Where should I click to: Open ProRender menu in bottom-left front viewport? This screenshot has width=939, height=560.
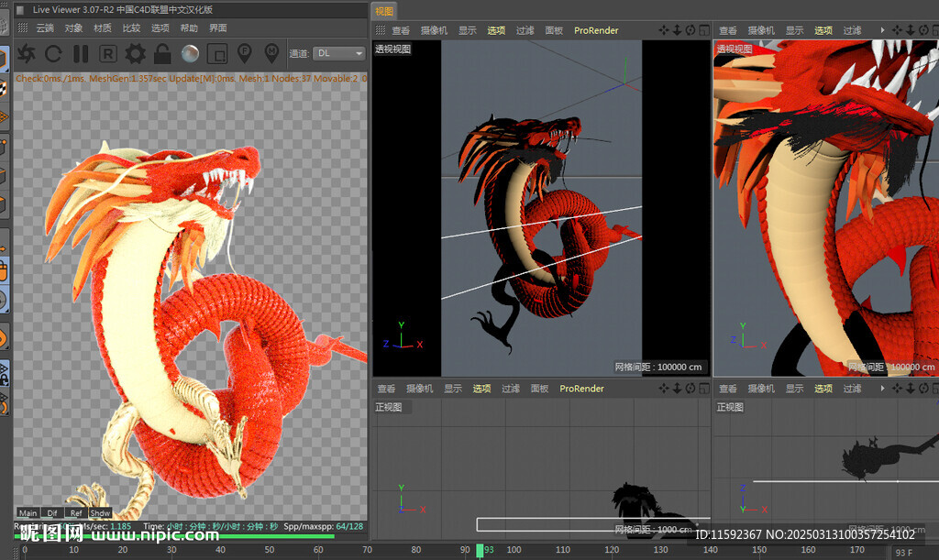[581, 389]
